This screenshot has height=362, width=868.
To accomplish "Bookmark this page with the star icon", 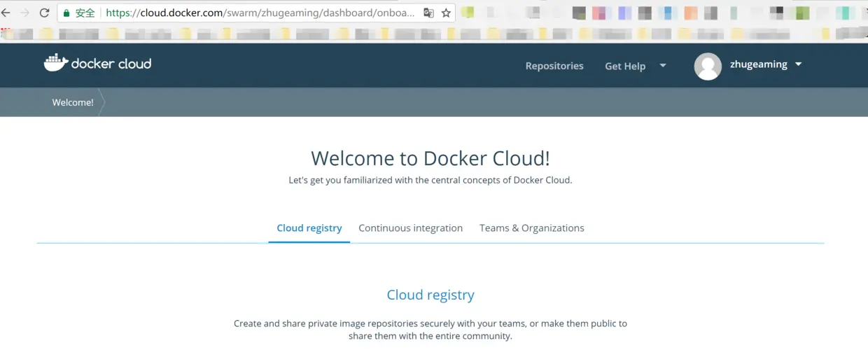I will pyautogui.click(x=446, y=13).
